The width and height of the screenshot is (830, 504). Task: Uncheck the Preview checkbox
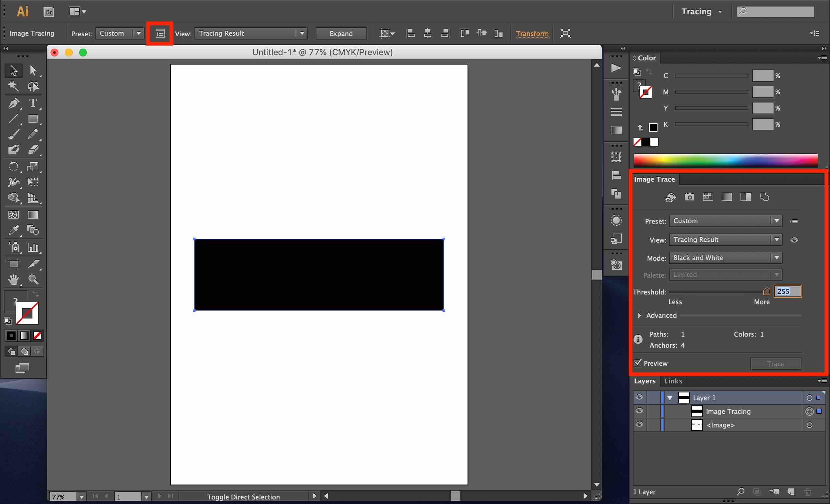(638, 363)
